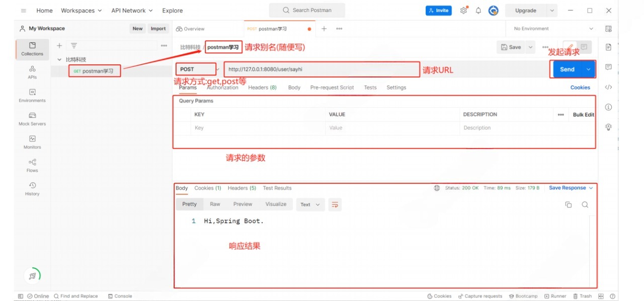Switch to the Pre-request Script tab
This screenshot has width=644, height=301.
click(332, 88)
